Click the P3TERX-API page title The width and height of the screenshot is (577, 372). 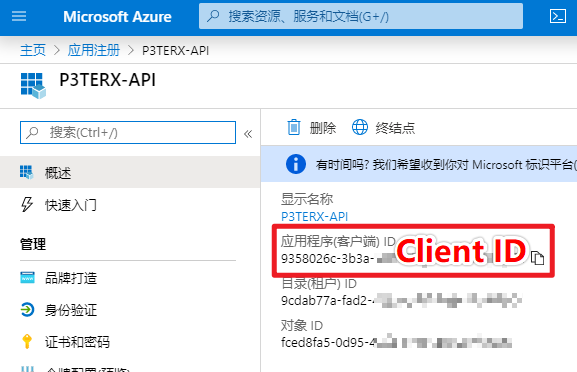pos(107,80)
